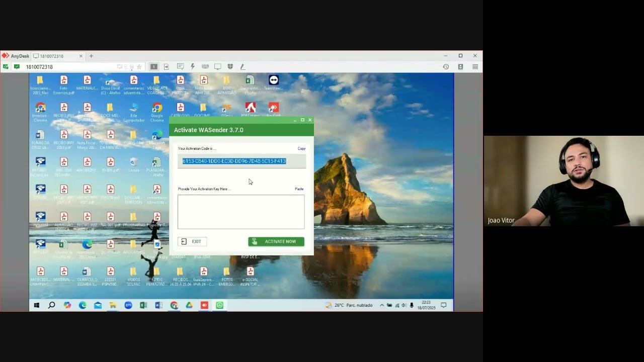Click the taskbar clock showing 22:23

[x=427, y=305]
